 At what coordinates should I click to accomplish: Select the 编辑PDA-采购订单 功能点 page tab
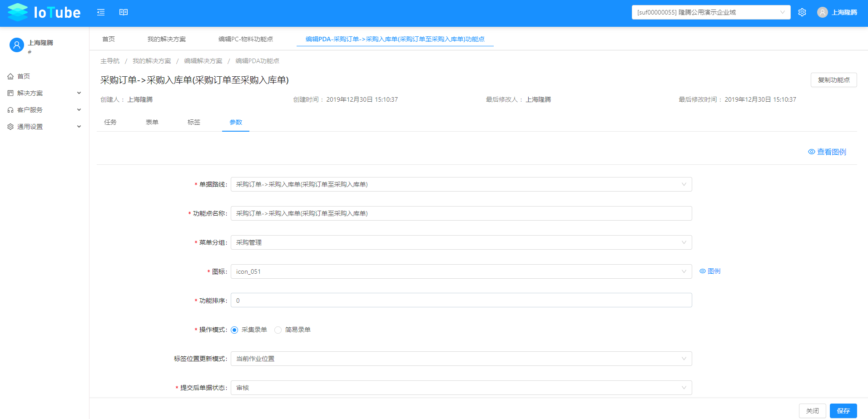pos(395,39)
